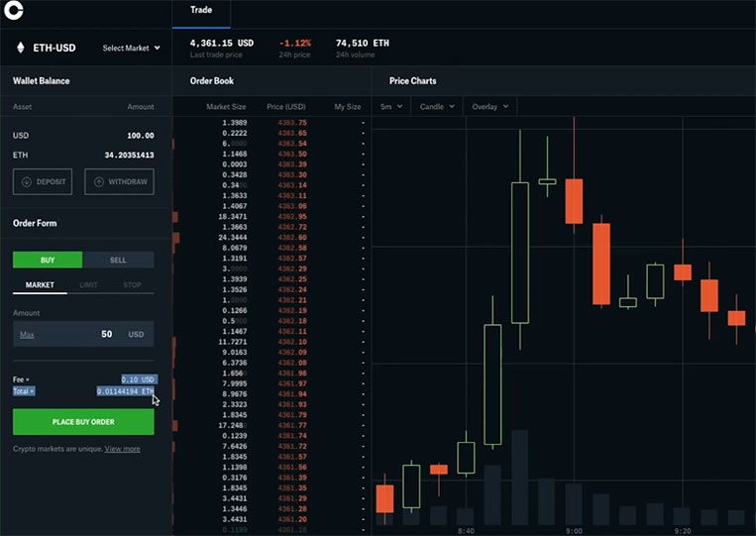Click the total 0.01144194 ETH value
This screenshot has height=536, width=756.
(126, 391)
